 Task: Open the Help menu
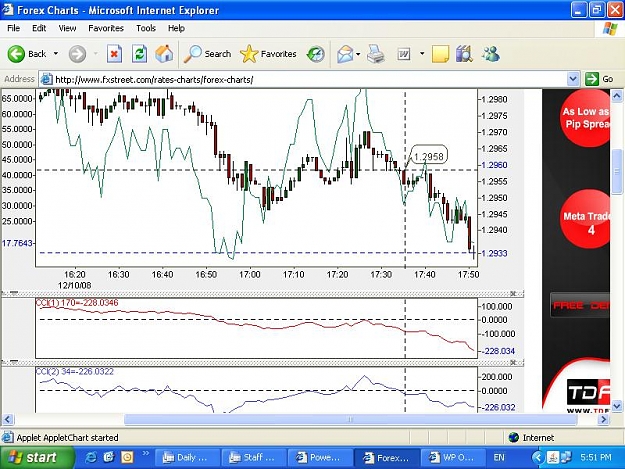point(176,28)
